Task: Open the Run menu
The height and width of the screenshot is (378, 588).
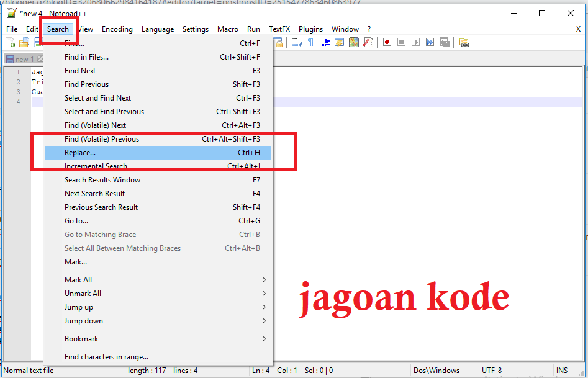Action: (253, 29)
